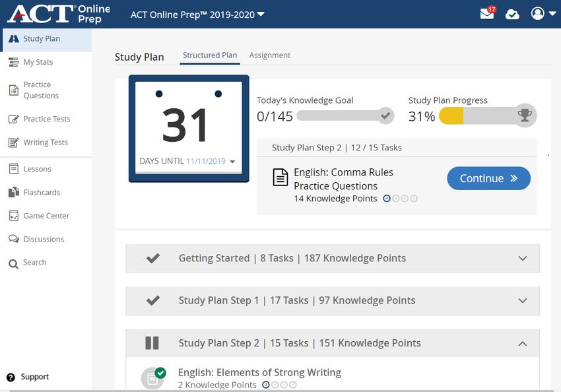Click the calendar countdown widget showing 31

click(189, 129)
